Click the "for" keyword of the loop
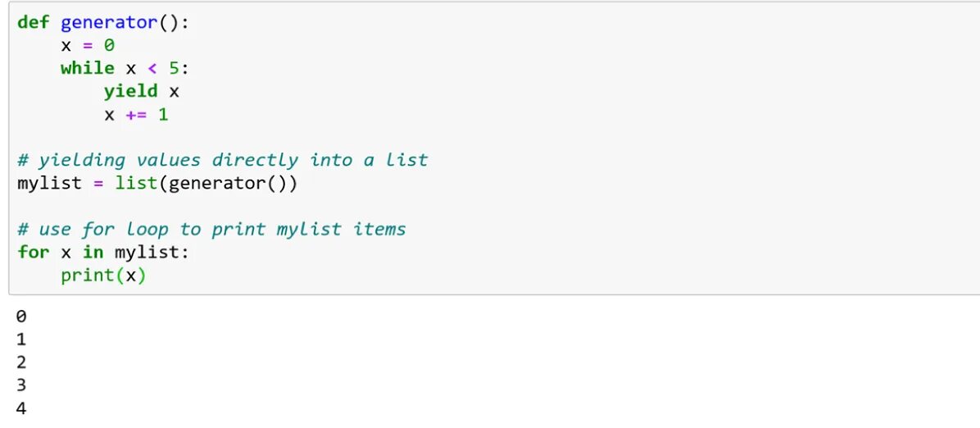The width and height of the screenshot is (980, 428). 33,252
